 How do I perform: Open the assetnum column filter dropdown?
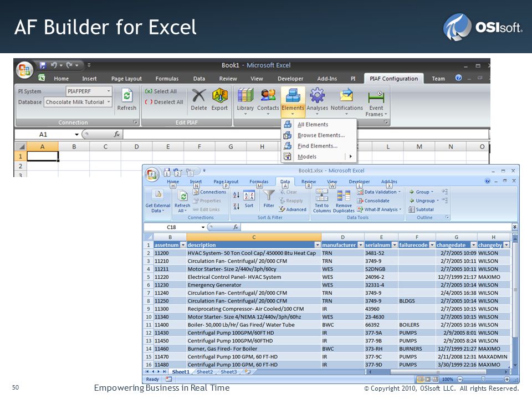(183, 245)
